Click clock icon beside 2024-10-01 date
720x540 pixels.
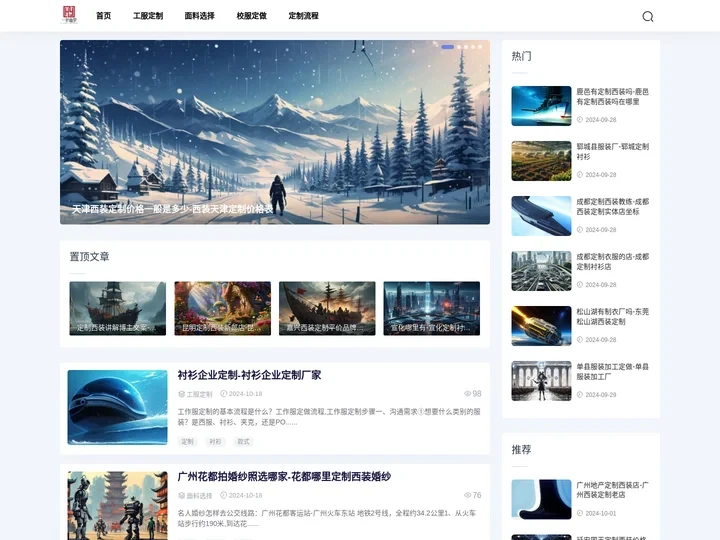(x=579, y=513)
